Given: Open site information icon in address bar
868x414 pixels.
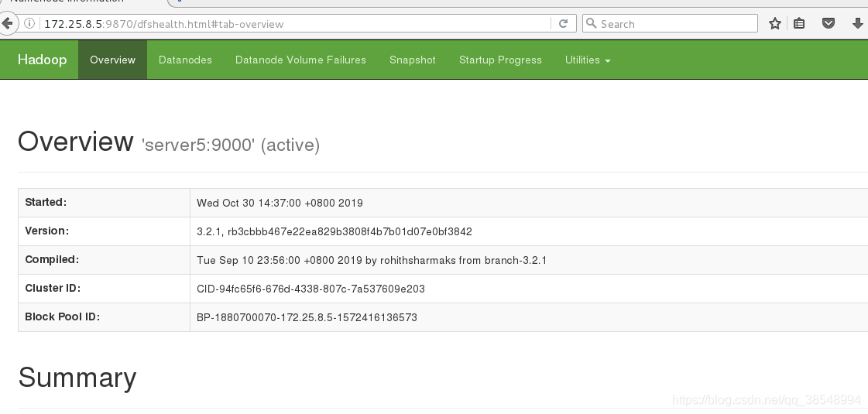Looking at the screenshot, I should click(x=29, y=23).
